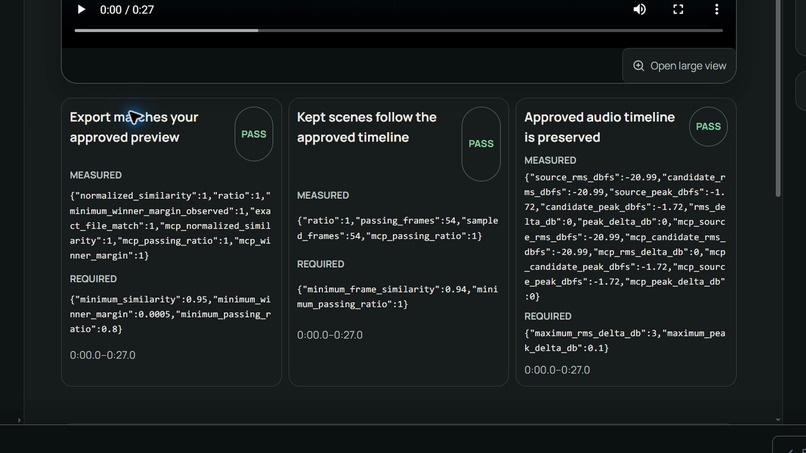Click the scrollbar down arrow
This screenshot has height=453, width=806.
[x=778, y=420]
